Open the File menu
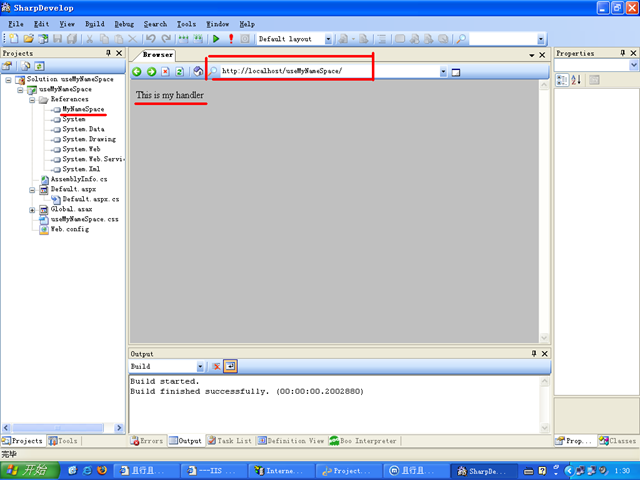 16,24
